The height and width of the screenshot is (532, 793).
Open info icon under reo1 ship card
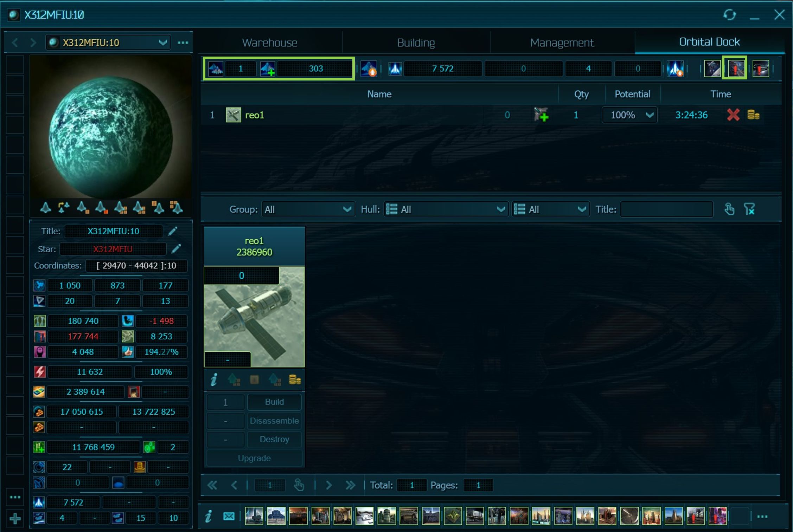pos(214,380)
